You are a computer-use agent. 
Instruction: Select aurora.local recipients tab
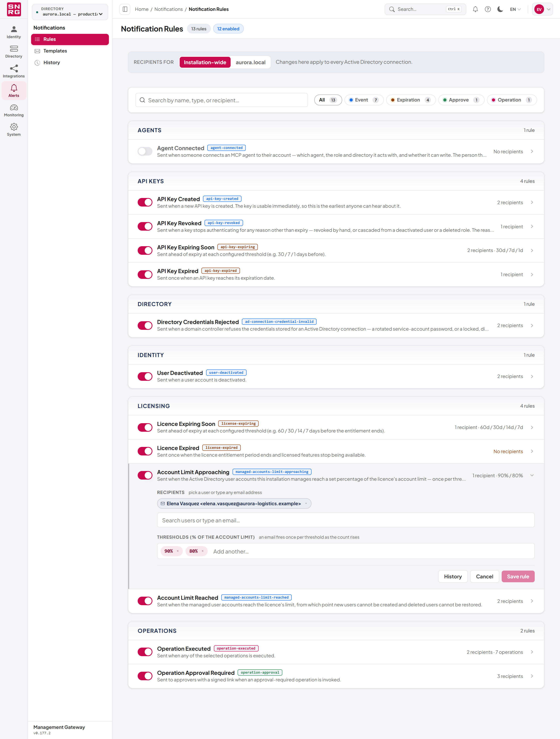click(x=251, y=62)
